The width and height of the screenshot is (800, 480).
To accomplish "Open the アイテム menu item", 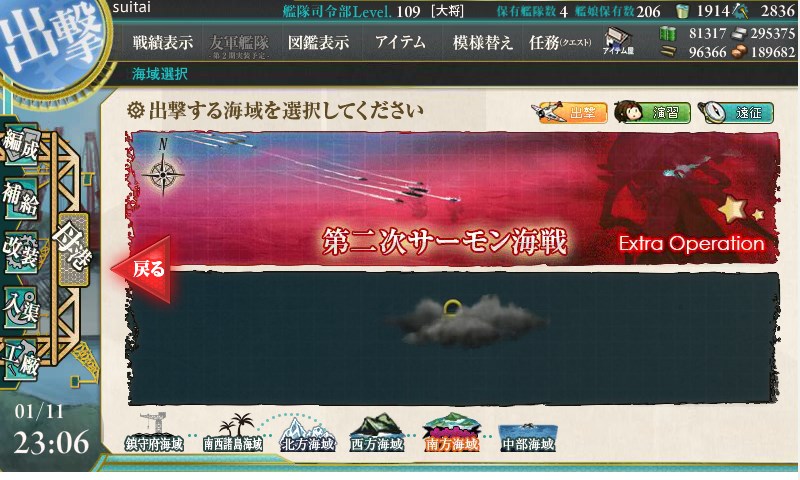I will (x=400, y=42).
